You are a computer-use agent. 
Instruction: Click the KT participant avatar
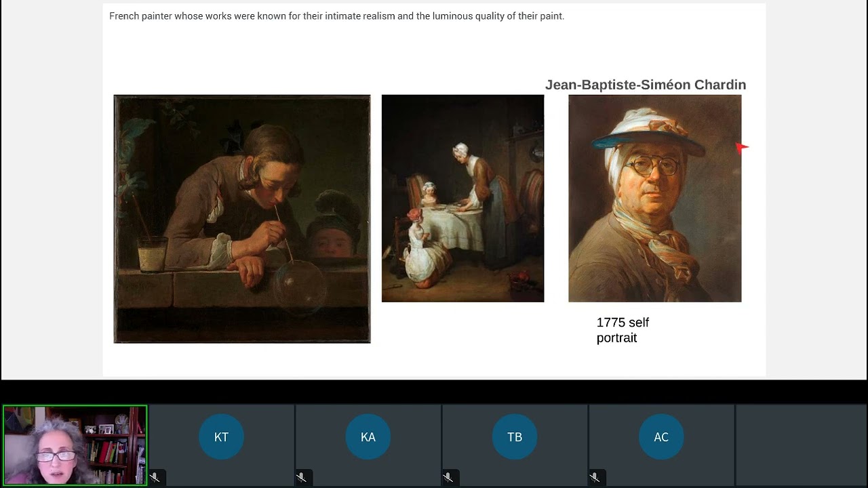coord(221,437)
